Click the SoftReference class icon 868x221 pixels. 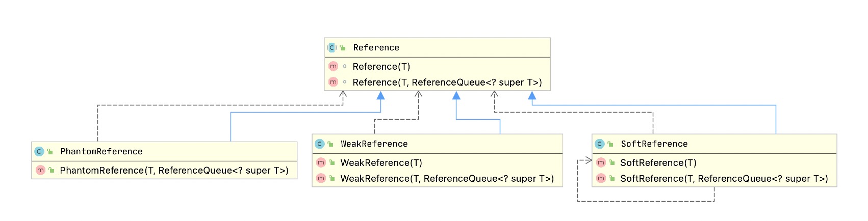click(600, 144)
